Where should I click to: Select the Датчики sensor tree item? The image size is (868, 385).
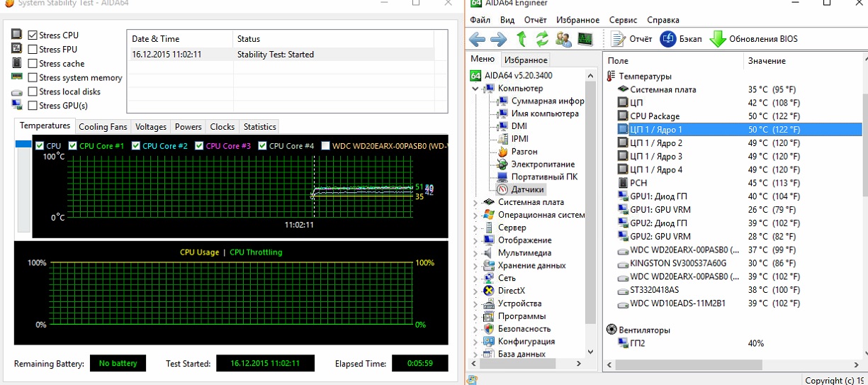point(520,190)
